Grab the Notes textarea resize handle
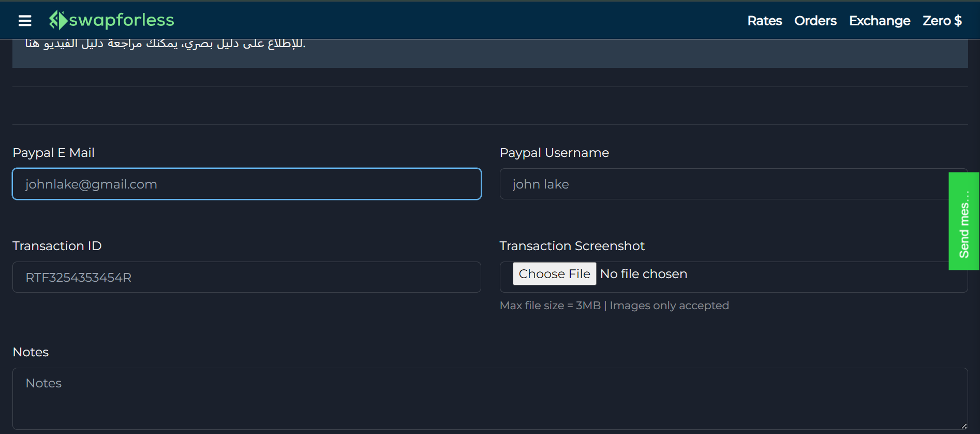The height and width of the screenshot is (434, 980). click(x=963, y=426)
